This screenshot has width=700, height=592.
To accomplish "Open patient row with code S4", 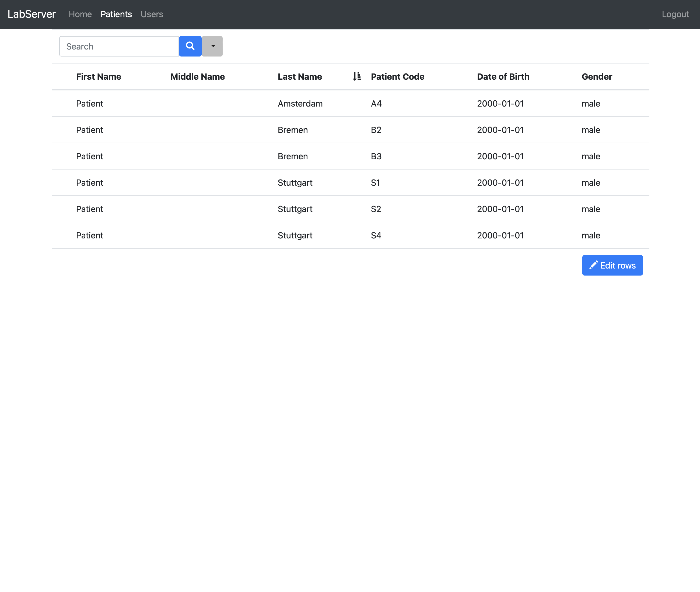I will click(x=376, y=235).
